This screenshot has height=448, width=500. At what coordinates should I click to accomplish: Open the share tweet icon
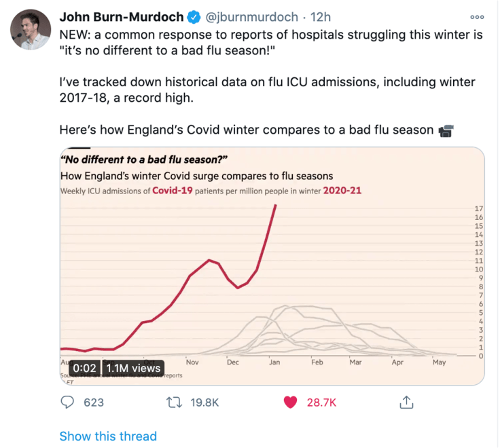point(406,402)
